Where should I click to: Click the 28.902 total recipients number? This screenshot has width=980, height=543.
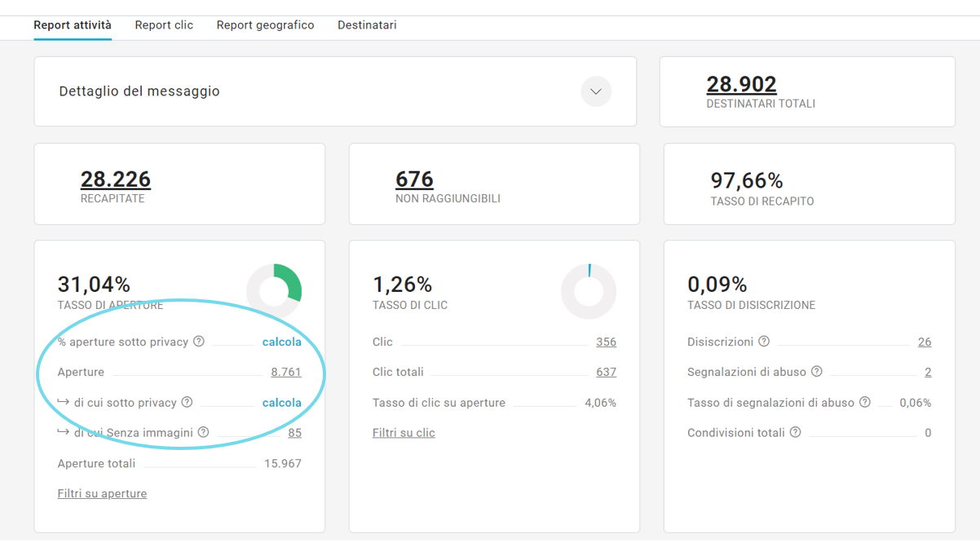click(x=741, y=85)
